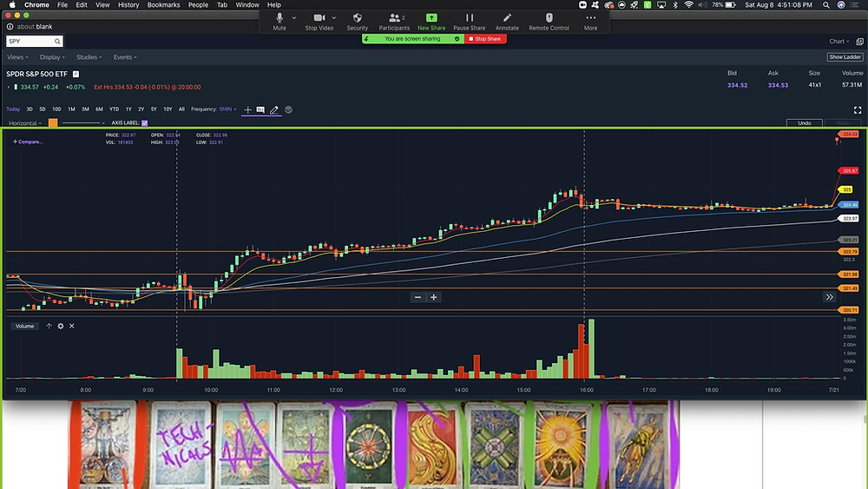Click the greyed checkmark circle icon
Image resolution: width=868 pixels, height=489 pixels.
pos(288,109)
